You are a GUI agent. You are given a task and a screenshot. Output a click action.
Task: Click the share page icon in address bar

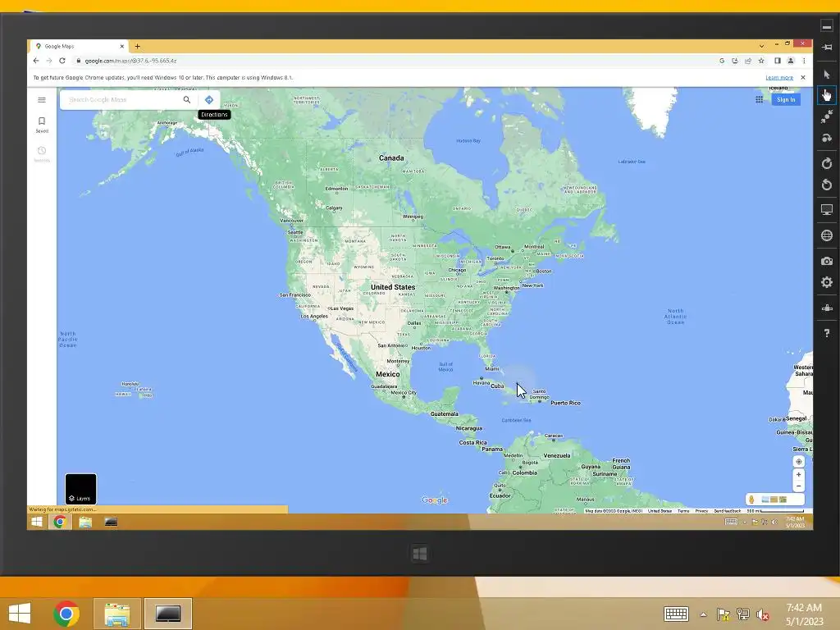748,61
